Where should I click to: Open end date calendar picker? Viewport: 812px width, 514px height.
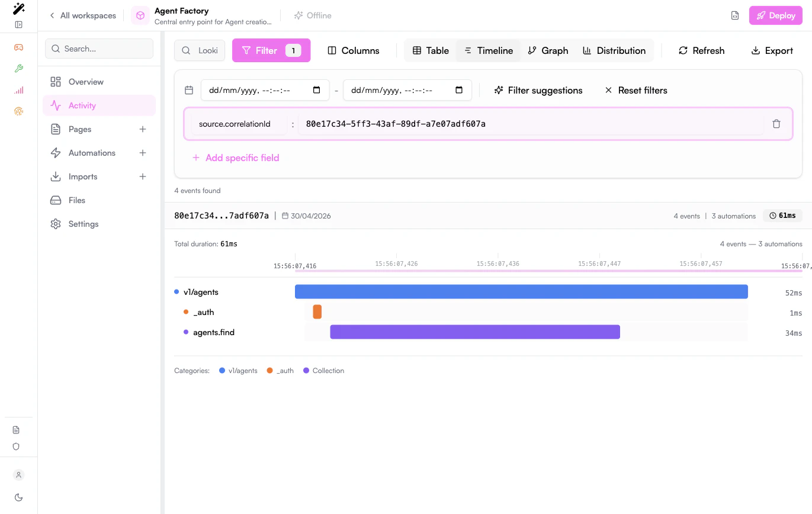click(x=459, y=90)
